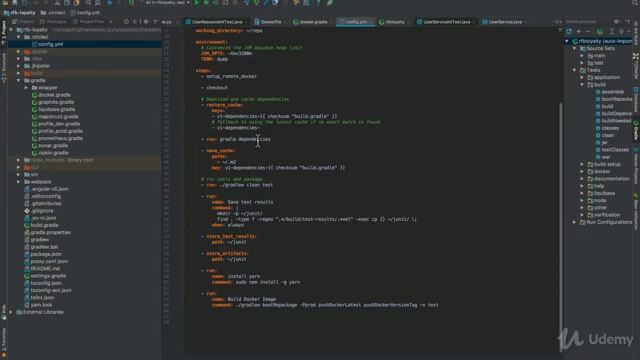Image resolution: width=640 pixels, height=360 pixels.
Task: Open the Gradle tool window side tab
Action: click(636, 130)
